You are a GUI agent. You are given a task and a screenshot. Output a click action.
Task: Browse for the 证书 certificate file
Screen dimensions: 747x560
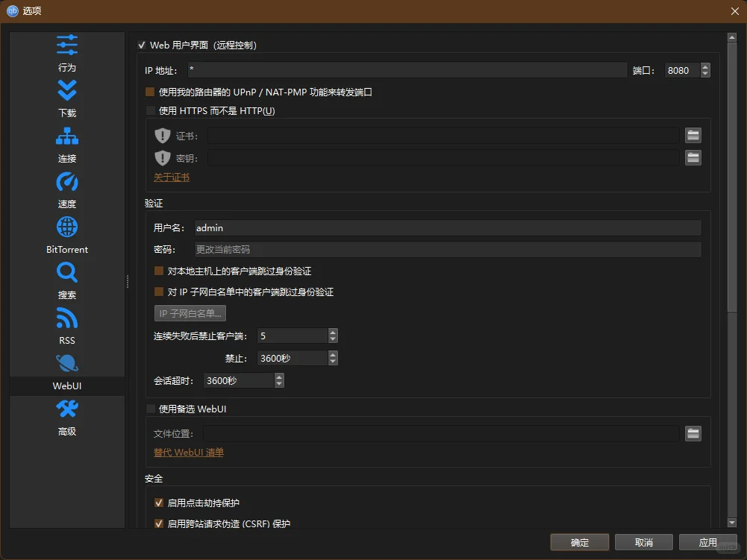click(693, 135)
